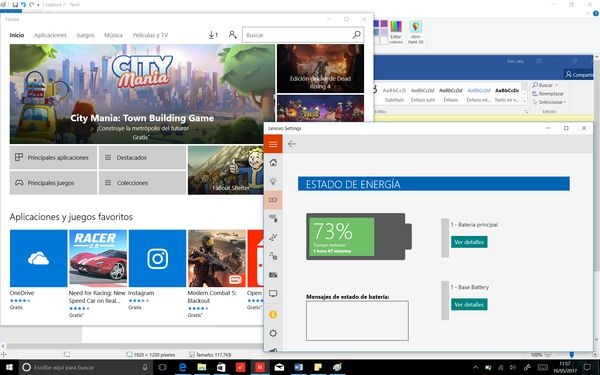
Task: Open the gear settings icon in Lenovo sidebar
Action: 273,333
